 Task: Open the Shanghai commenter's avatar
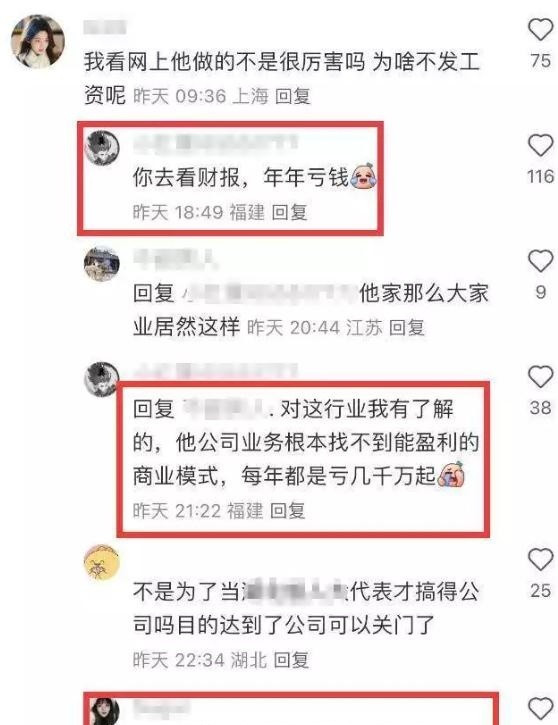37,42
